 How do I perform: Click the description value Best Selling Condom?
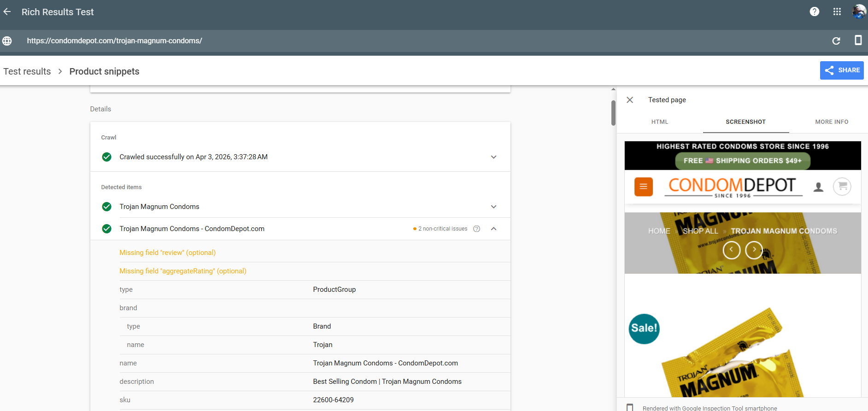pos(387,382)
